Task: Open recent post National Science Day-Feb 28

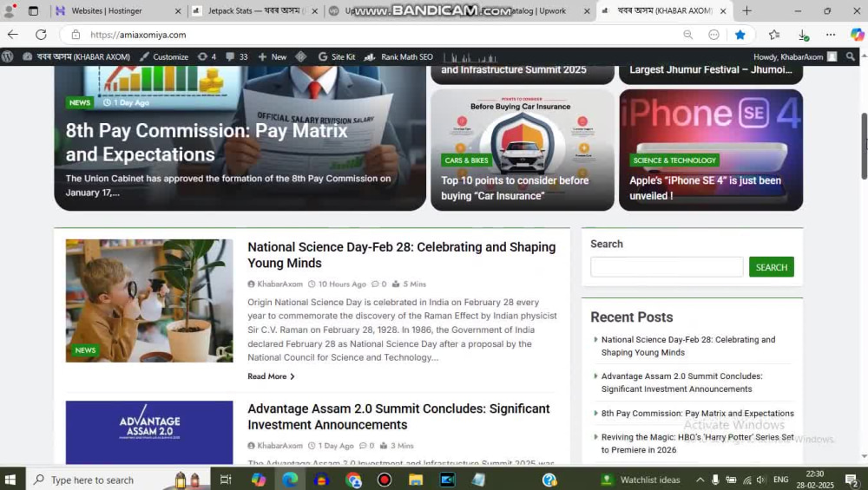Action: 688,346
